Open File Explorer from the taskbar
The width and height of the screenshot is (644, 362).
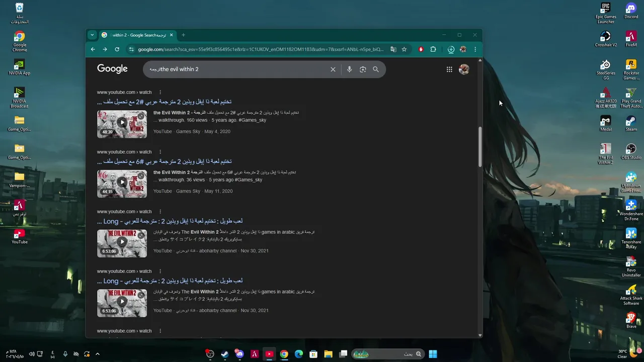tap(328, 354)
